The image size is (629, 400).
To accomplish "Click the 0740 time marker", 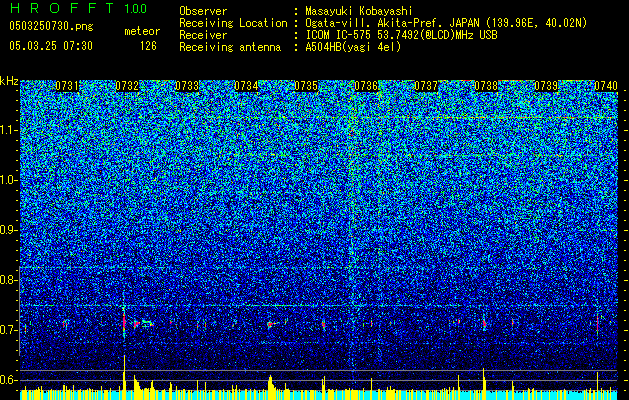I will coord(606,86).
